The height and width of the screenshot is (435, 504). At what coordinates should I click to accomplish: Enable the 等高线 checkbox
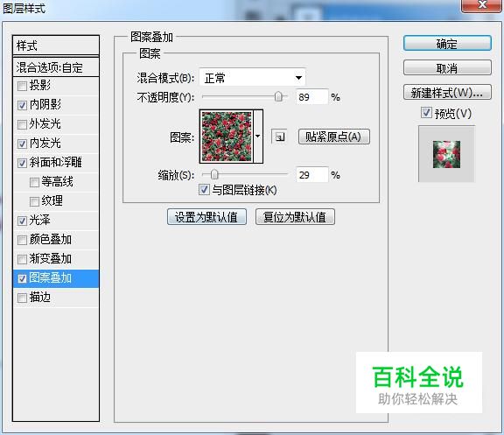tap(34, 182)
